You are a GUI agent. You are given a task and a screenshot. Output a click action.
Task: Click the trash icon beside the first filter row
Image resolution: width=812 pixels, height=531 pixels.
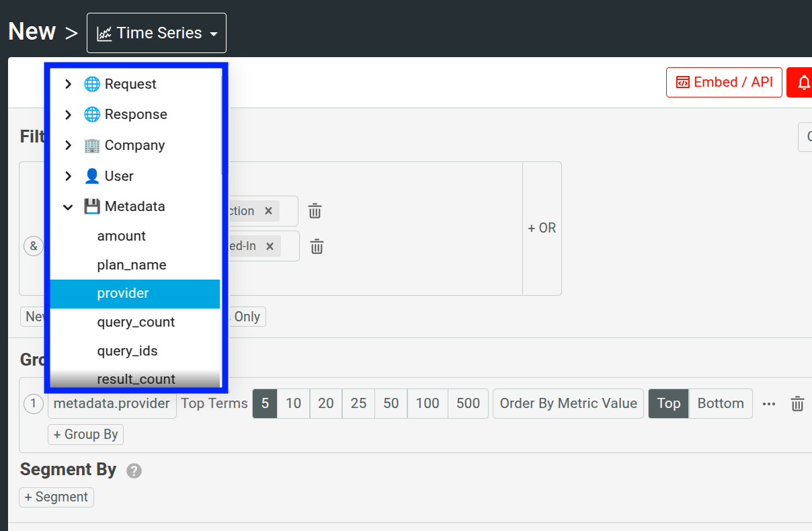click(x=315, y=210)
